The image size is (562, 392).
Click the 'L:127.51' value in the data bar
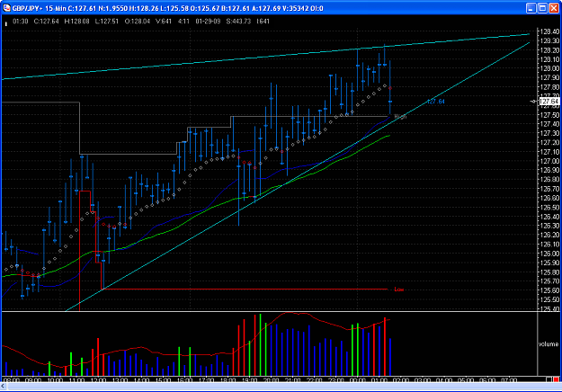106,22
